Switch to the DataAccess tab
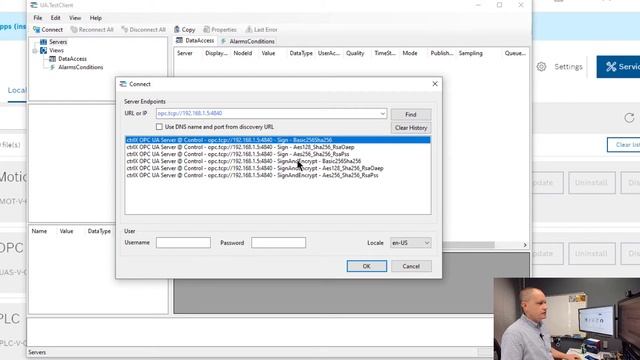Screen dimensions: 640x360 195,41
